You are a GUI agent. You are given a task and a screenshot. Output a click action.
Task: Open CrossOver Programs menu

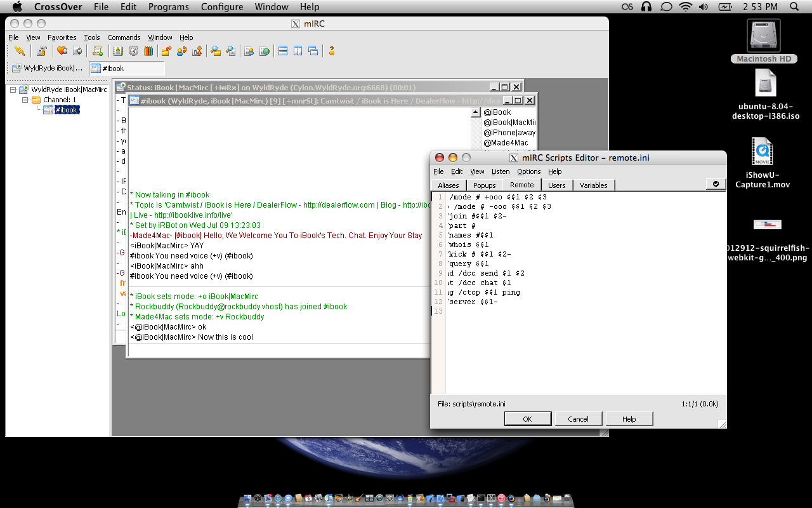(169, 7)
